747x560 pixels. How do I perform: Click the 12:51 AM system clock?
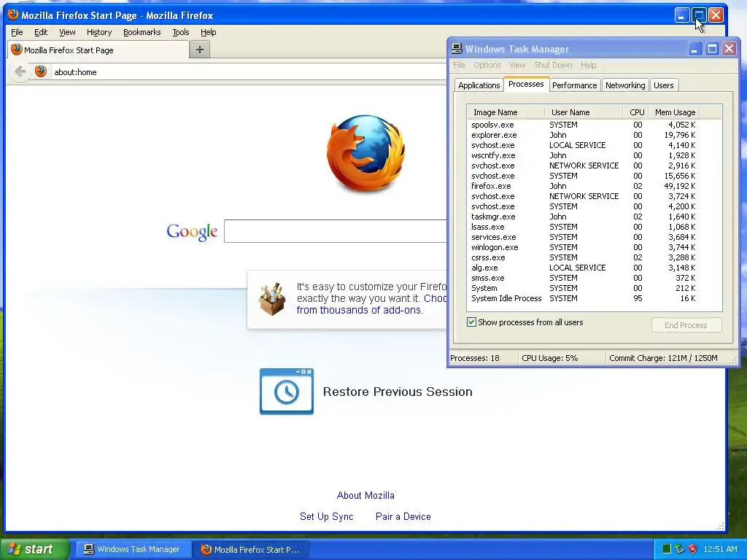click(x=720, y=550)
